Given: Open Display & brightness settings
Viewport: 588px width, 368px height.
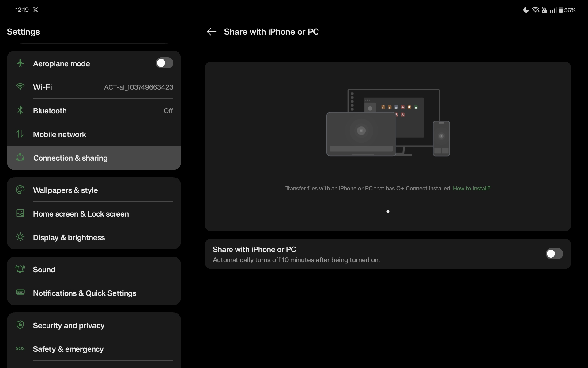Looking at the screenshot, I should 94,237.
